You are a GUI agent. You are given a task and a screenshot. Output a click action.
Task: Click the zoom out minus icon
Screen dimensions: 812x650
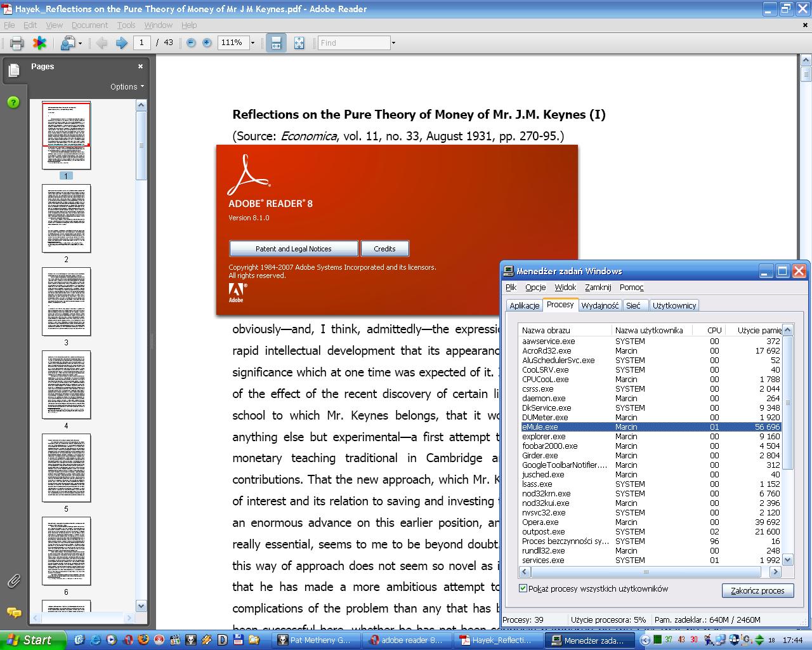point(191,43)
